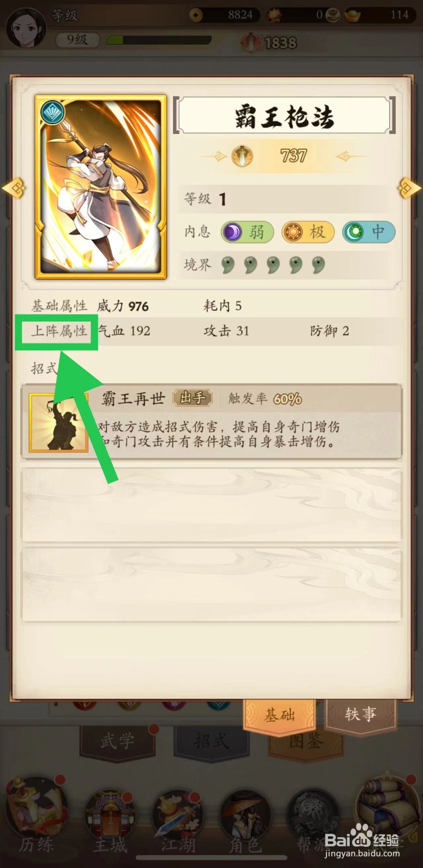This screenshot has height=868, width=423.
Task: Switch to the 基础 tab
Action: click(279, 716)
